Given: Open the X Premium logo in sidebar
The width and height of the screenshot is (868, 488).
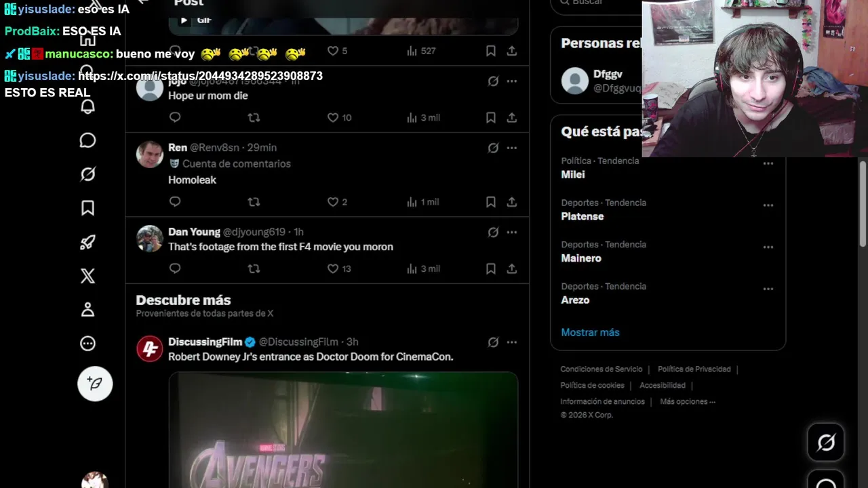Looking at the screenshot, I should click(87, 276).
